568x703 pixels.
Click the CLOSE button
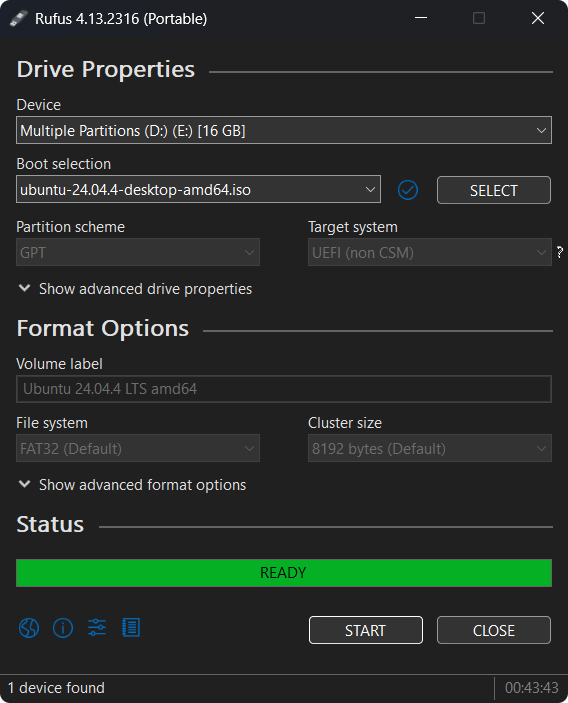click(x=494, y=630)
